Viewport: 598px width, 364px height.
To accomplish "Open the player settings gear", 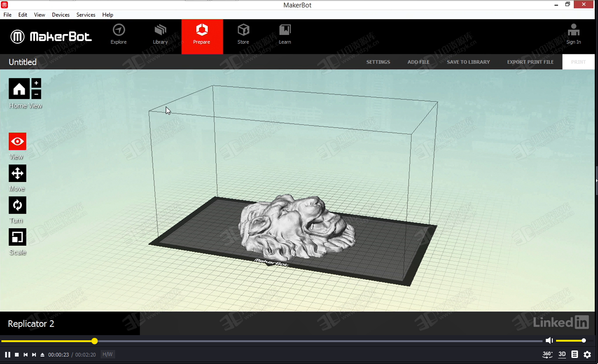I will [x=587, y=355].
